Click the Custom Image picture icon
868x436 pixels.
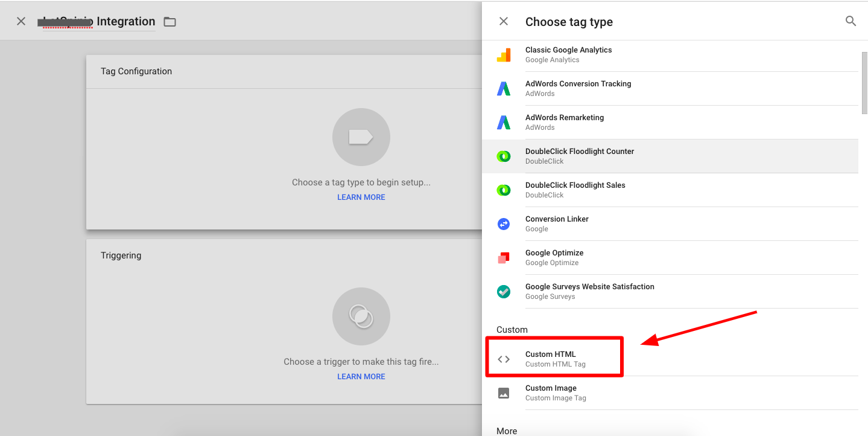click(x=504, y=393)
